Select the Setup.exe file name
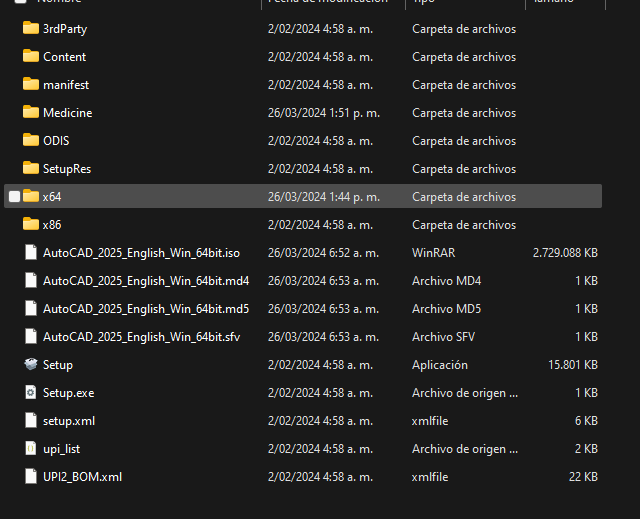 pos(68,393)
